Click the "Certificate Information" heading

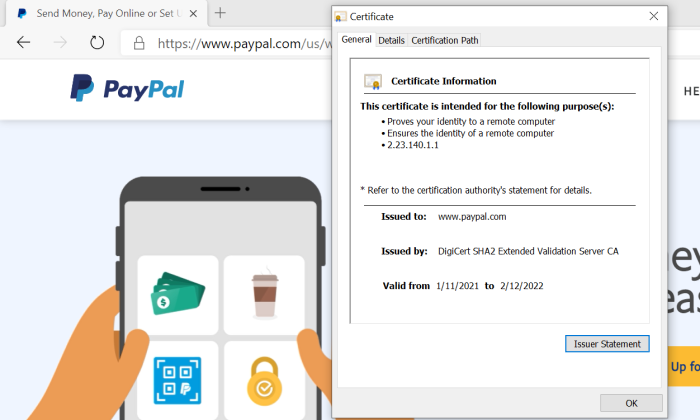click(x=444, y=81)
